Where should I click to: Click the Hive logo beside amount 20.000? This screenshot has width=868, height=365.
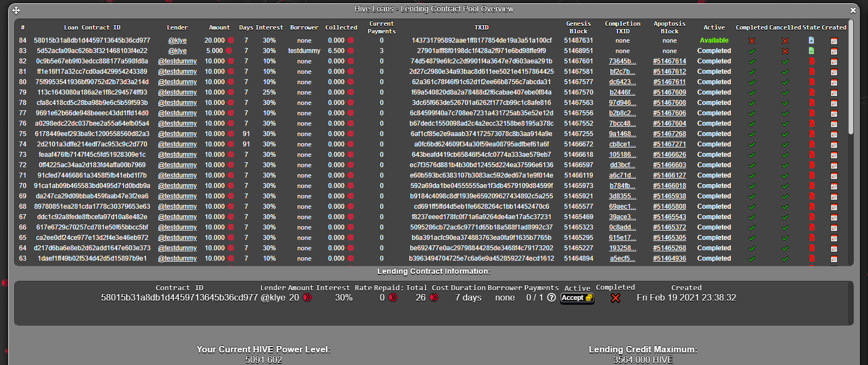(231, 40)
